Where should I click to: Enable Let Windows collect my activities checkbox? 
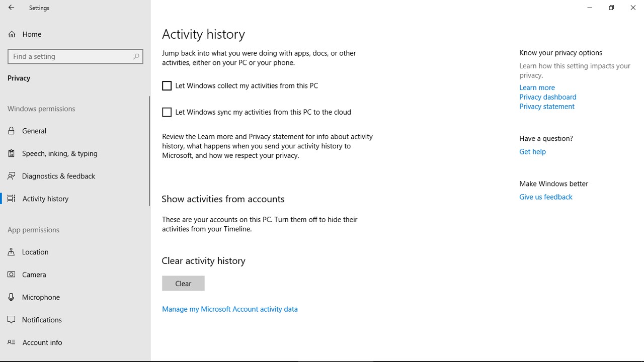tap(167, 86)
